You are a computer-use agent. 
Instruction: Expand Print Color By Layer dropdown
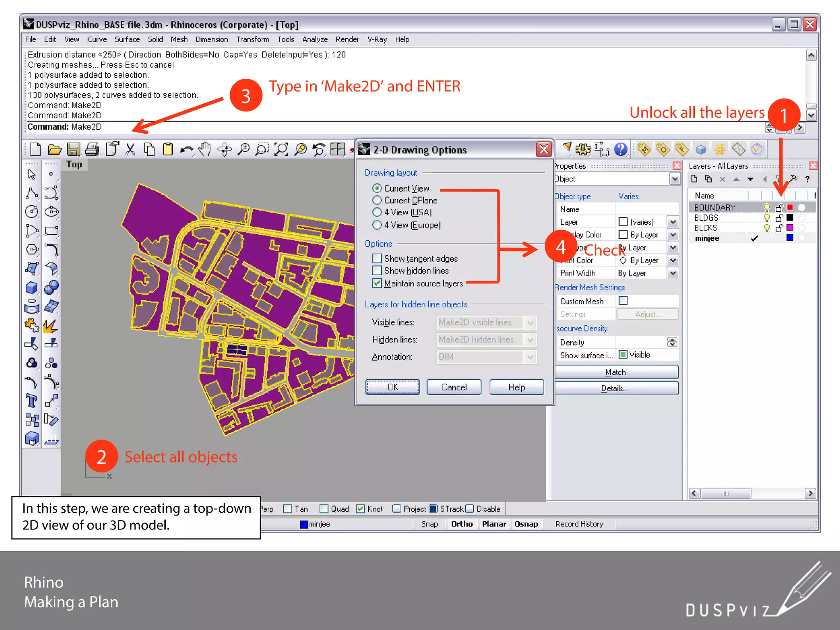[x=673, y=260]
